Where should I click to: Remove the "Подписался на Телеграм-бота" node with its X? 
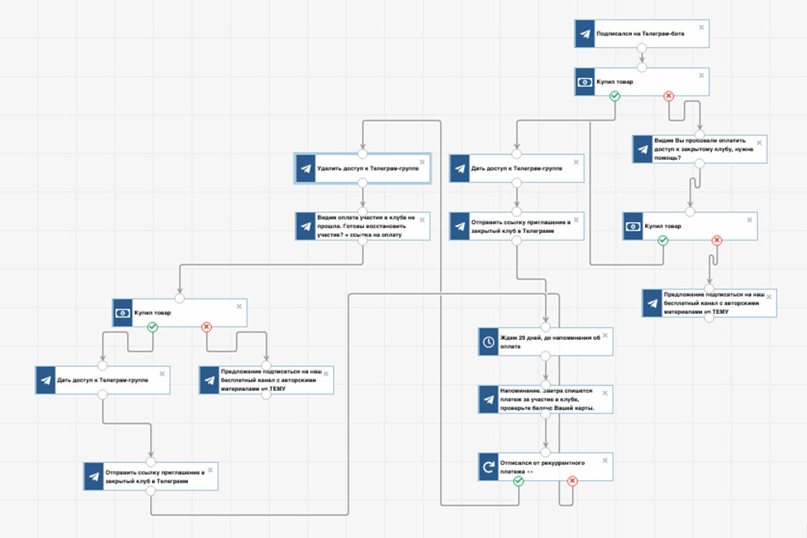click(x=701, y=26)
